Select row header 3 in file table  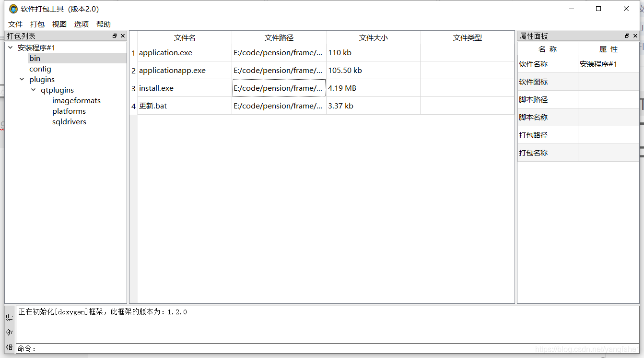[133, 88]
